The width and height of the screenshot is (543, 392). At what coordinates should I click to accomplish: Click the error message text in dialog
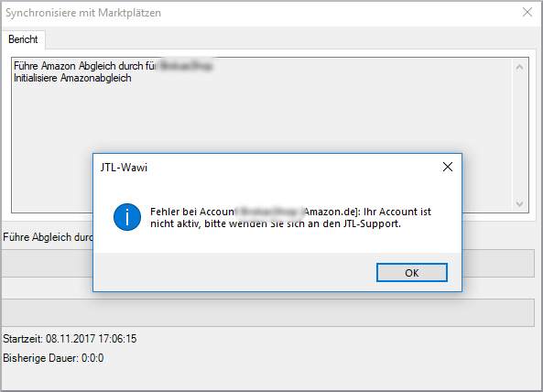[x=290, y=217]
